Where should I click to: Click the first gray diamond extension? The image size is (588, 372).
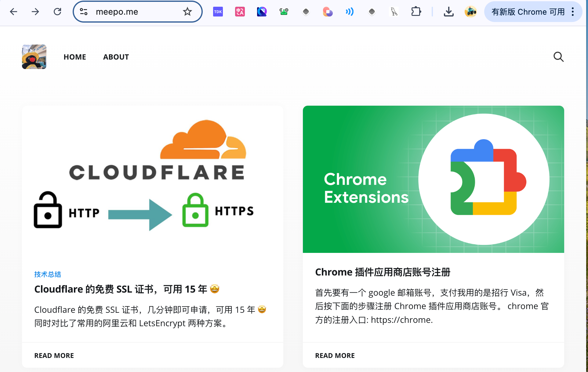click(306, 12)
